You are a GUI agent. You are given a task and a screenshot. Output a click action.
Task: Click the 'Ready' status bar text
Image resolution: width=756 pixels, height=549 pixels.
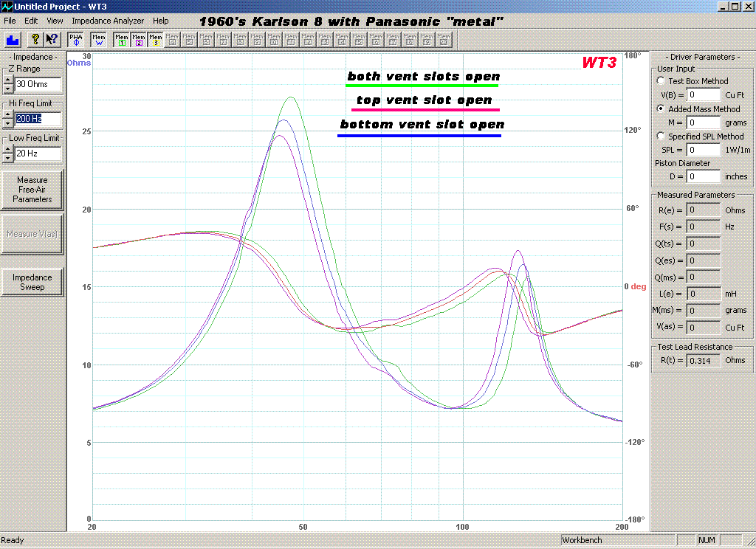pyautogui.click(x=13, y=540)
